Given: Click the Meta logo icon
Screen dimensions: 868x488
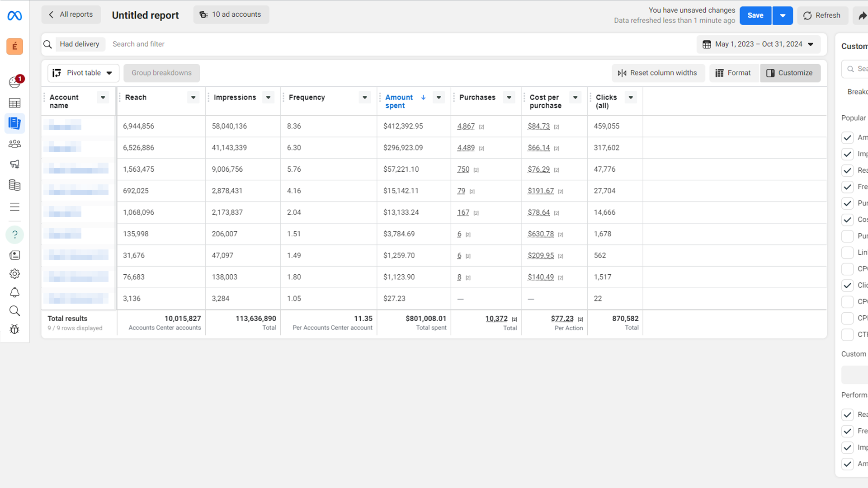Looking at the screenshot, I should tap(14, 16).
